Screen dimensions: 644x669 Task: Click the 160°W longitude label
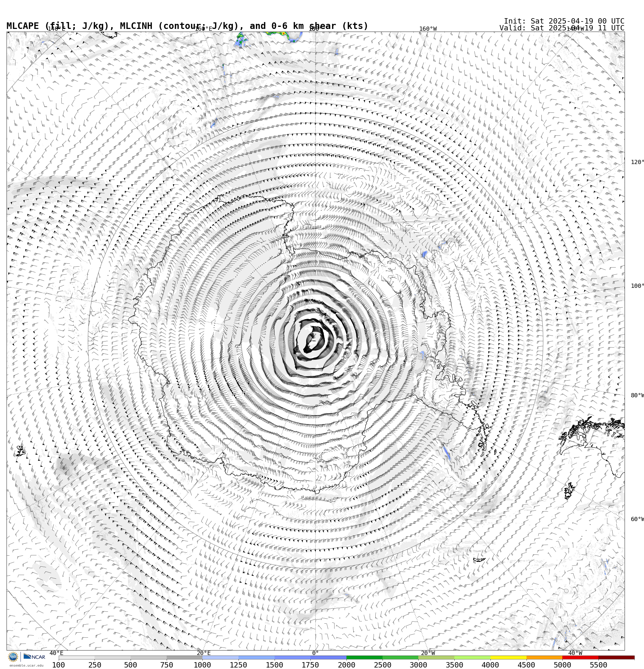(428, 29)
